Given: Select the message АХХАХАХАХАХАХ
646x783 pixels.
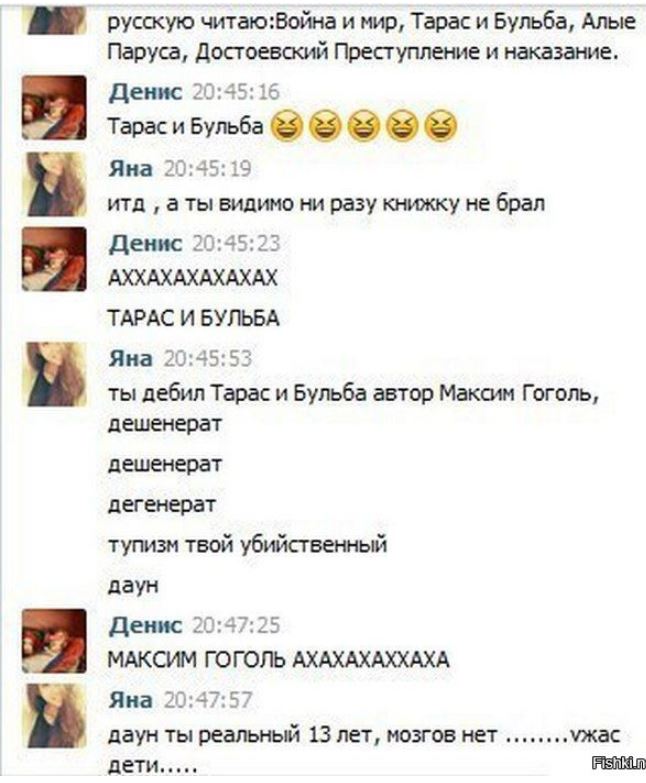Looking at the screenshot, I should (x=193, y=278).
